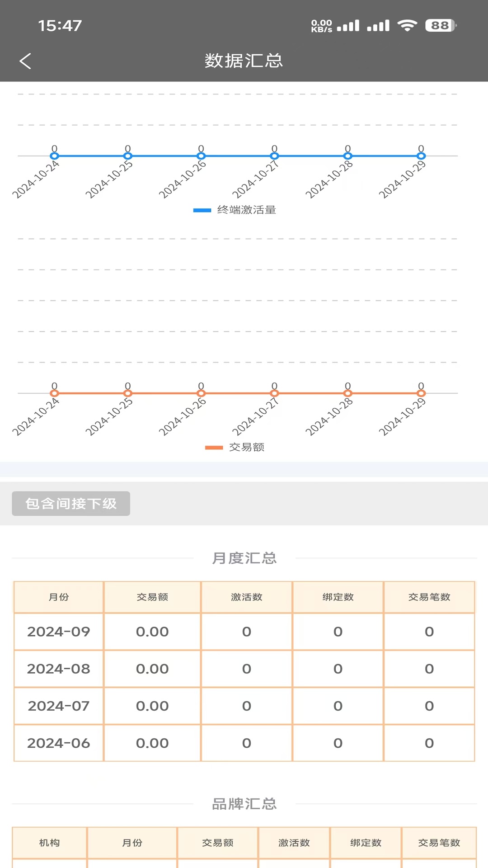Tap the Wi-Fi icon in the status bar
This screenshot has width=488, height=868.
click(x=407, y=26)
